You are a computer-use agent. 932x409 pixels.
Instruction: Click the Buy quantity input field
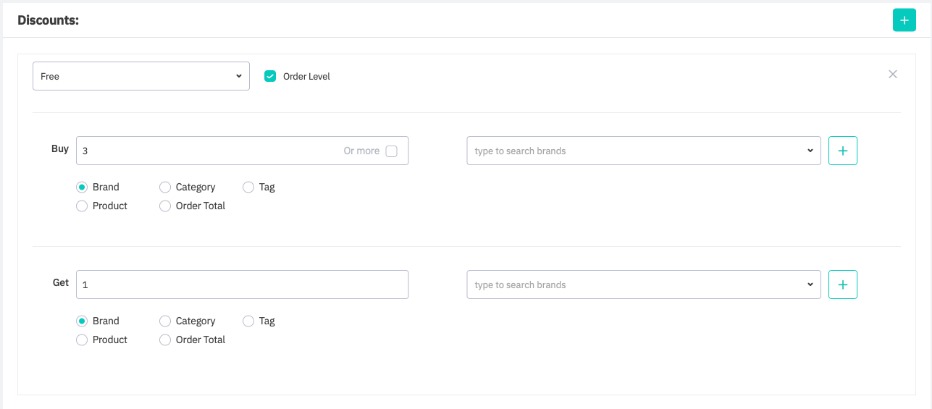[x=205, y=151]
